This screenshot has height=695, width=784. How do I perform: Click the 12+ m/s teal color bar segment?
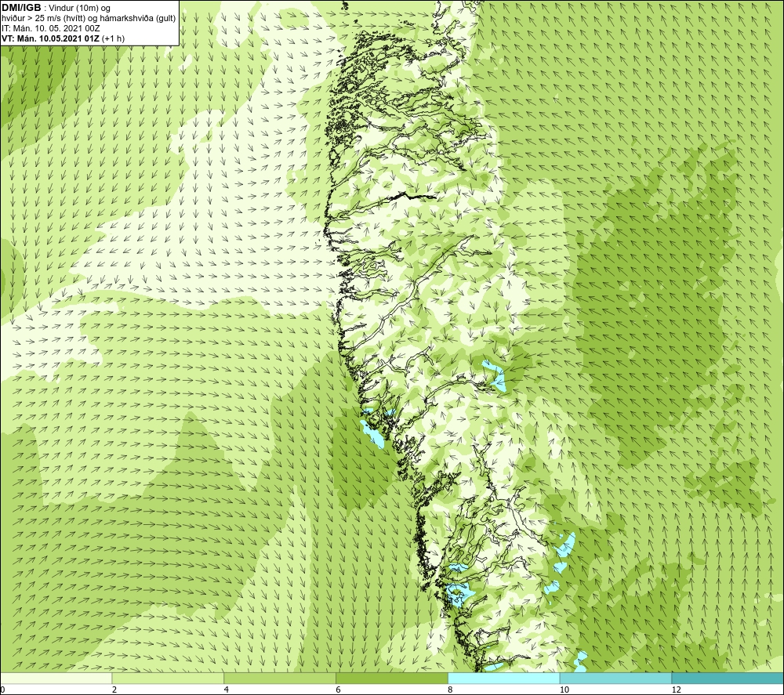[728, 678]
